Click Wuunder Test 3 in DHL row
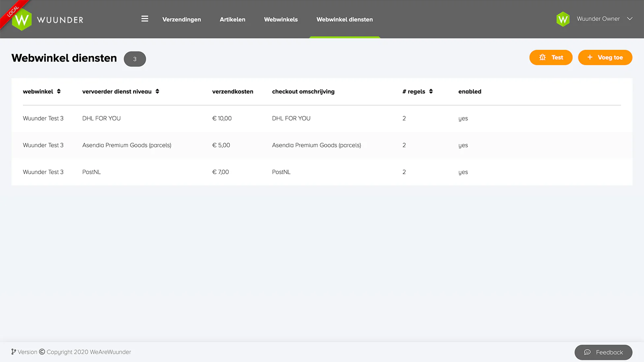644x362 pixels. (43, 118)
